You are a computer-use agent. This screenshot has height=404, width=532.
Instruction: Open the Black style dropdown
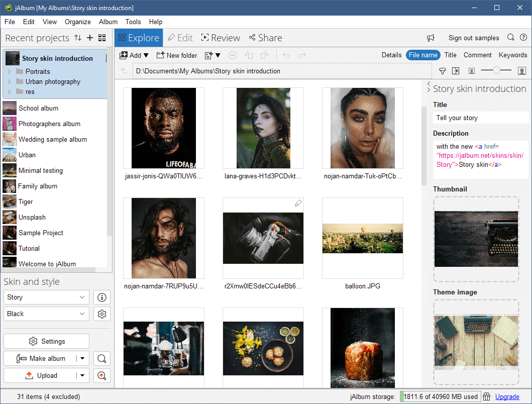tap(46, 314)
